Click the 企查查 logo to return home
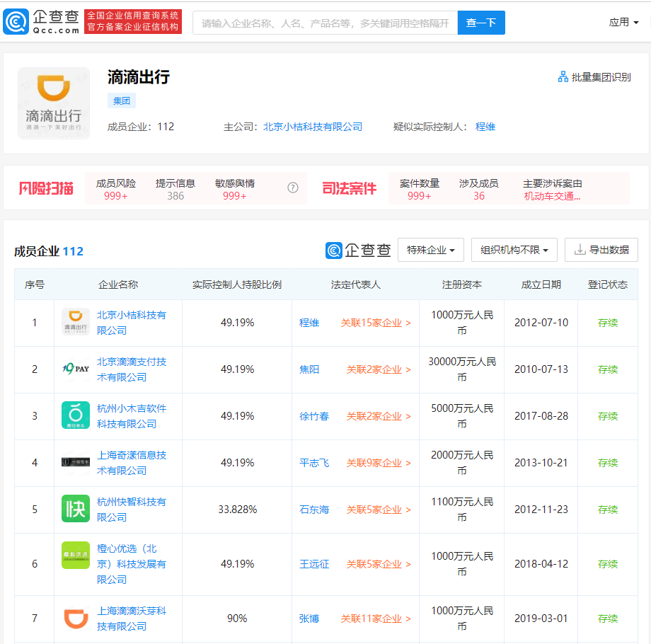Viewport: 651px width, 644px height. click(44, 22)
